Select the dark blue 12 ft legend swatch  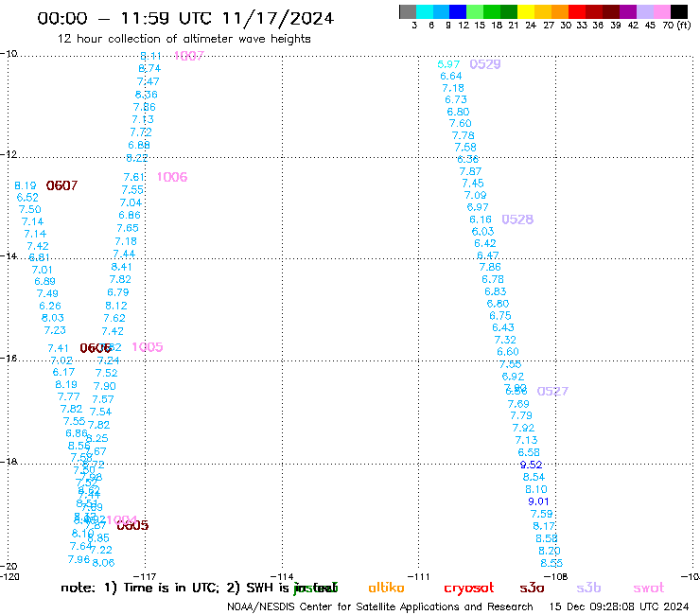[x=459, y=11]
